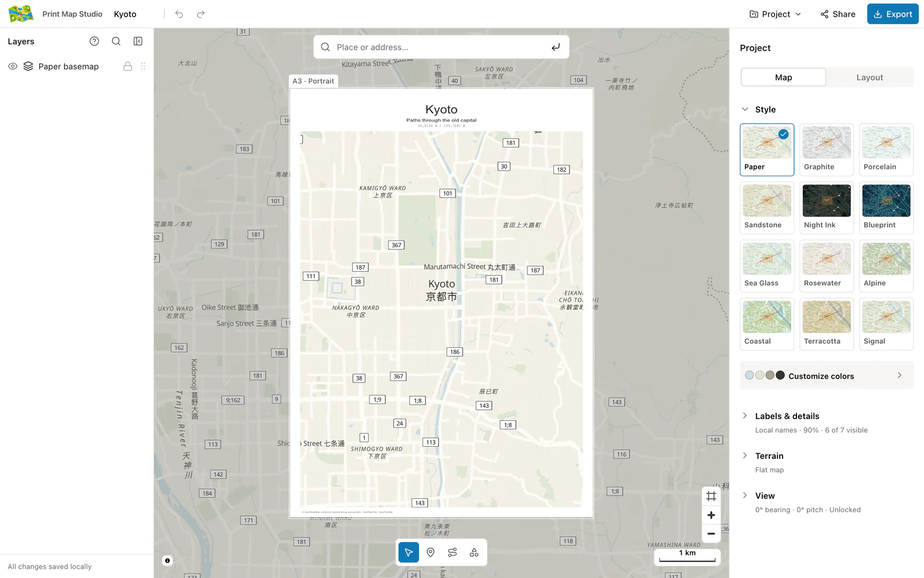The image size is (924, 578).
Task: Share the project
Action: 838,14
